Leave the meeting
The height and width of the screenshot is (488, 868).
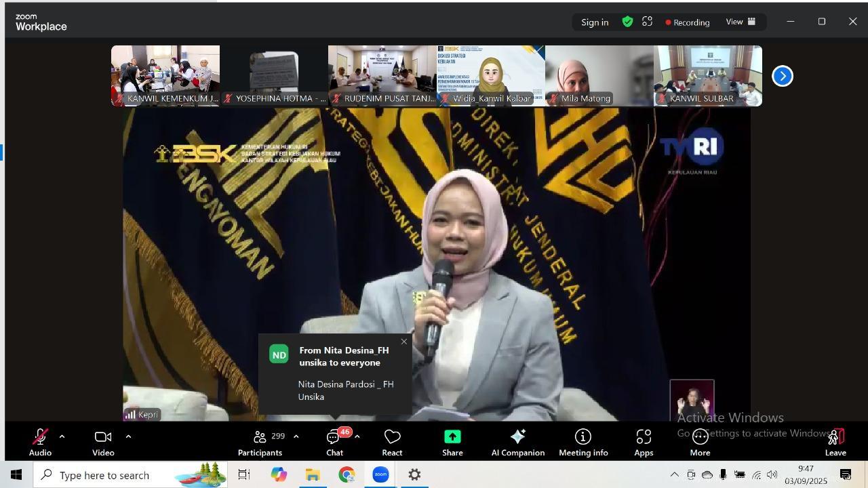[835, 443]
